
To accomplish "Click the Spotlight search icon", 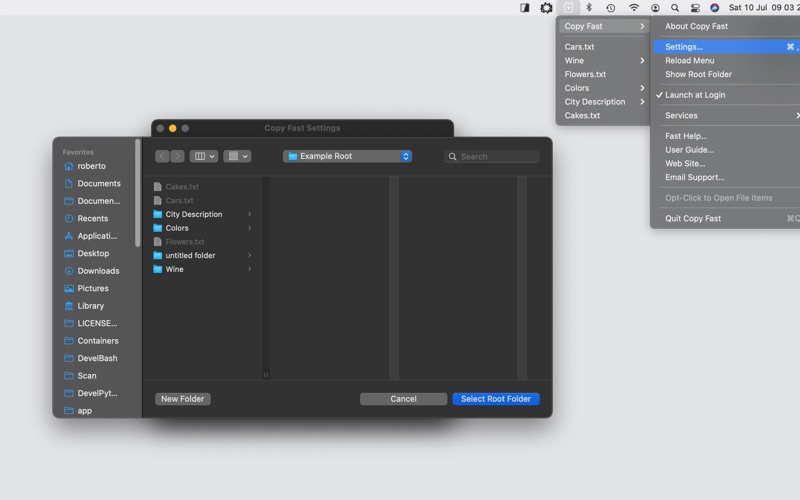I will click(x=675, y=8).
